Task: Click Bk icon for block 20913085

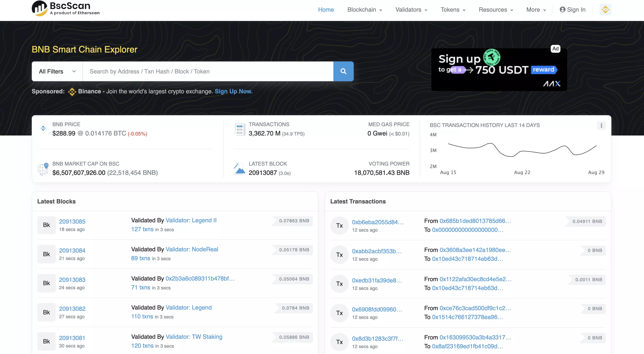Action: pyautogui.click(x=47, y=225)
